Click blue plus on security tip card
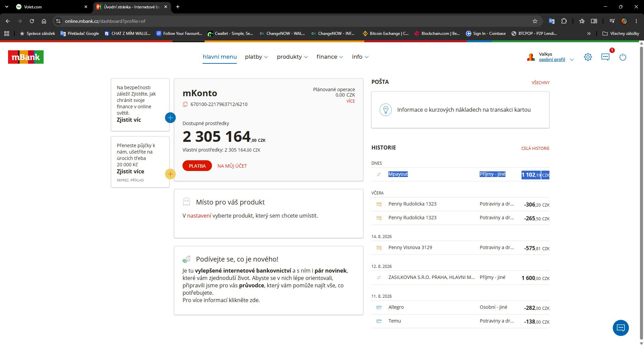Image resolution: width=644 pixels, height=345 pixels. pos(170,118)
